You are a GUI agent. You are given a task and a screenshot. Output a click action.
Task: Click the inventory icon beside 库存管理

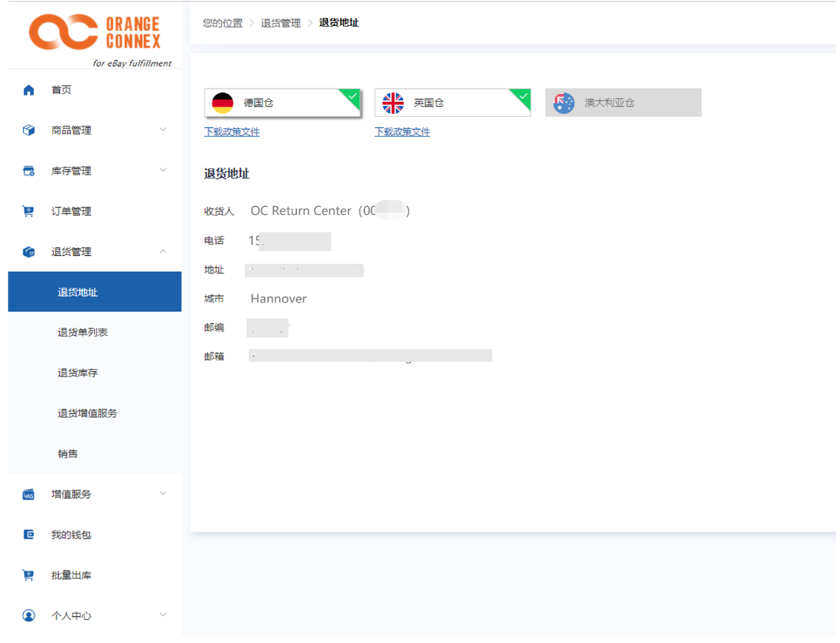(29, 171)
